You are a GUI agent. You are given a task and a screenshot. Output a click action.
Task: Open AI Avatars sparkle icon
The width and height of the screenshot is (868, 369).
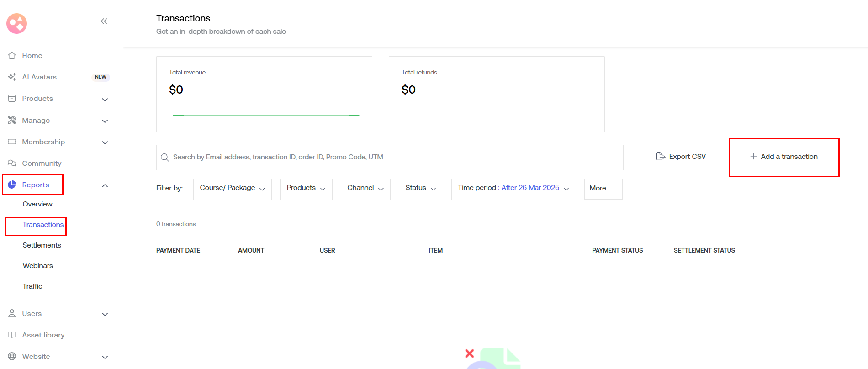[12, 77]
